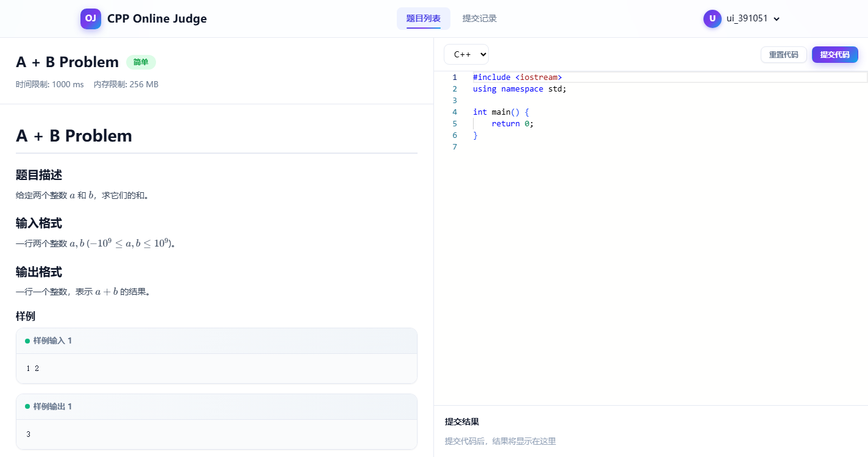This screenshot has width=868, height=457.
Task: Click the green dot beside 样例输入 1
Action: [27, 341]
